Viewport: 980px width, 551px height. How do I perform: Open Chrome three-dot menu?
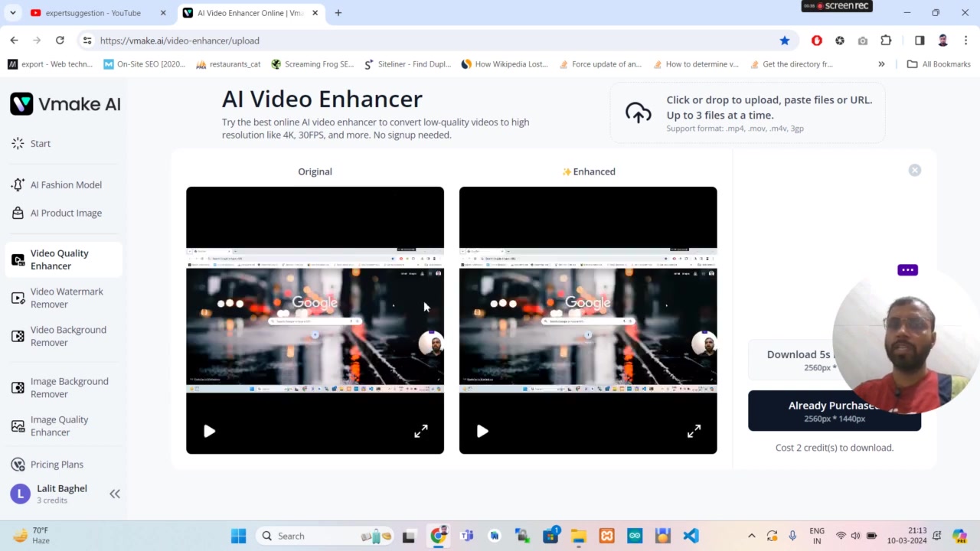coord(966,41)
